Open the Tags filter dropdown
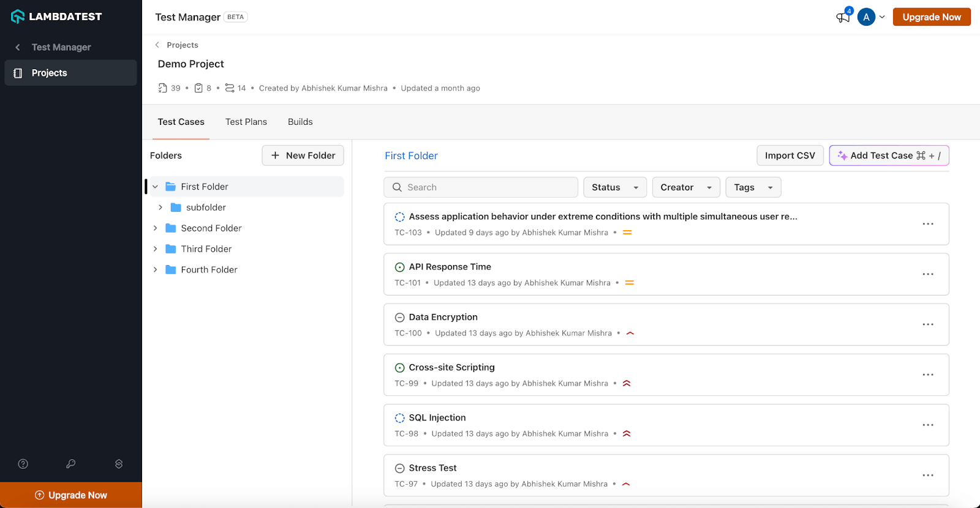 753,187
